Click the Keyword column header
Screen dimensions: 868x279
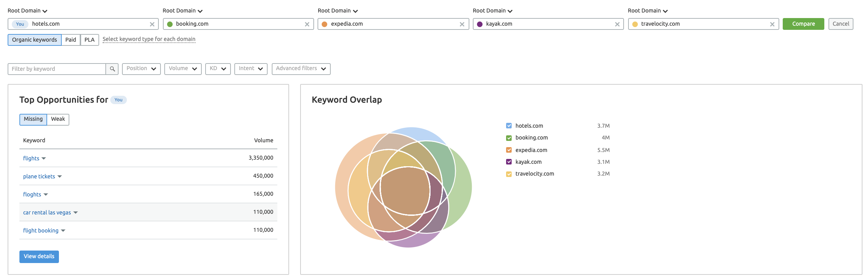click(x=34, y=141)
